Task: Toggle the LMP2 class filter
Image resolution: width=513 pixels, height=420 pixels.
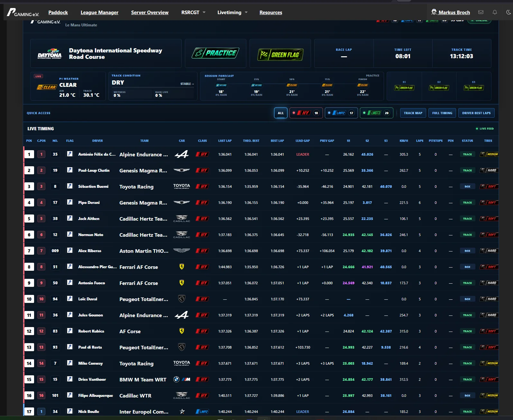Action: pyautogui.click(x=341, y=113)
